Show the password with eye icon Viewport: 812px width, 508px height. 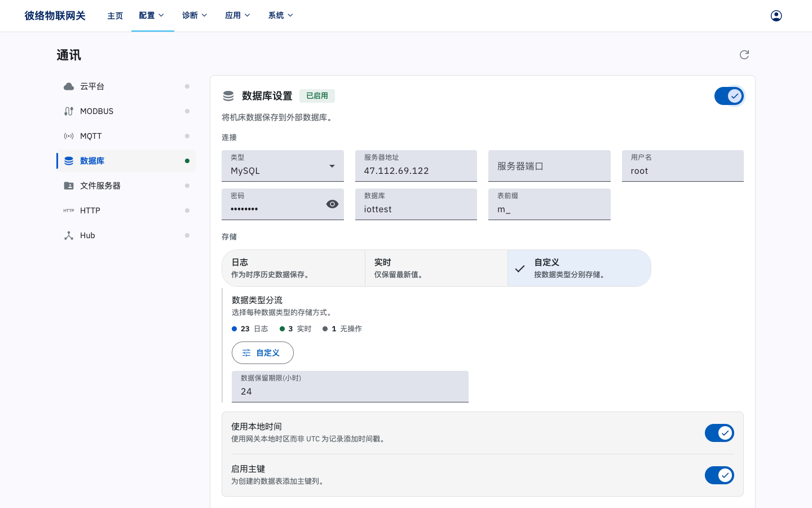[332, 204]
